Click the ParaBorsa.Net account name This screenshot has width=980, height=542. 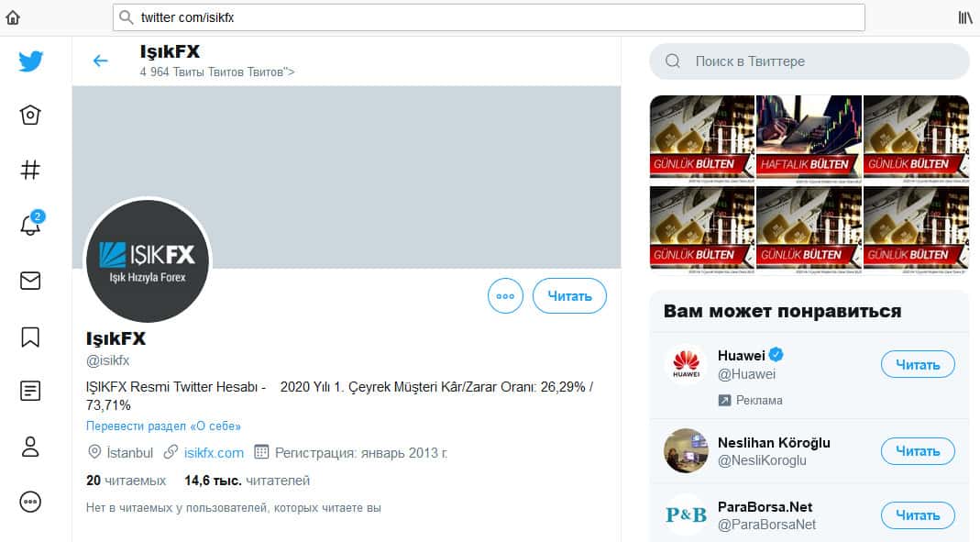coord(765,507)
